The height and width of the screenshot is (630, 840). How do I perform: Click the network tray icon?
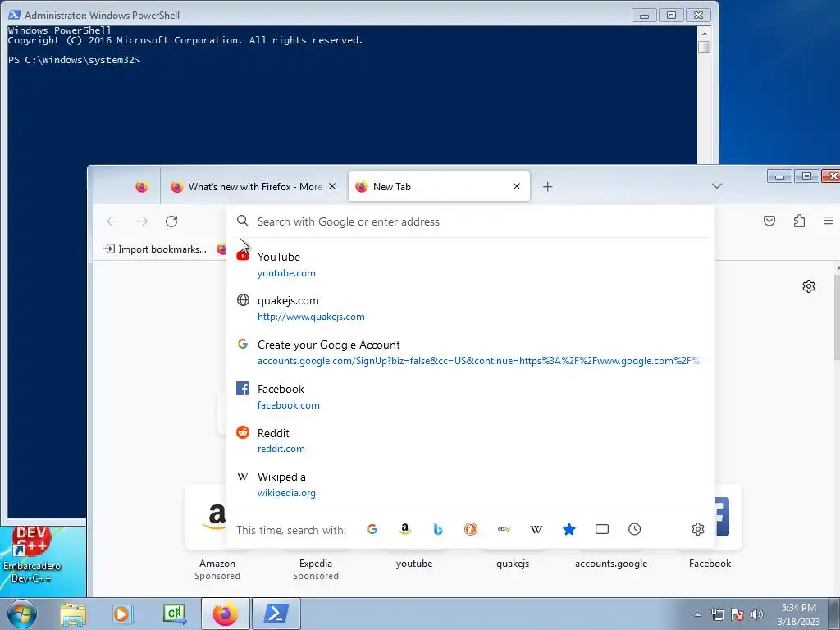tap(717, 614)
